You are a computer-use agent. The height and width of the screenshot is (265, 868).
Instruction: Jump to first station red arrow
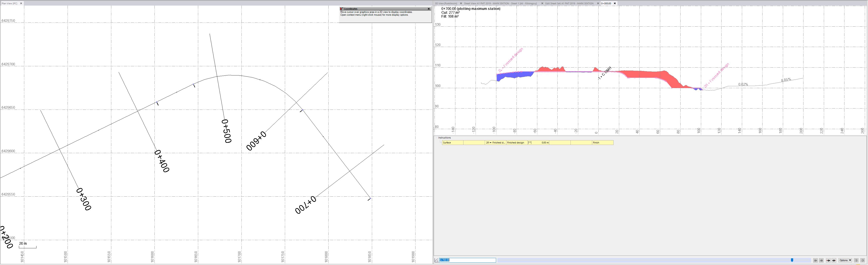828,260
